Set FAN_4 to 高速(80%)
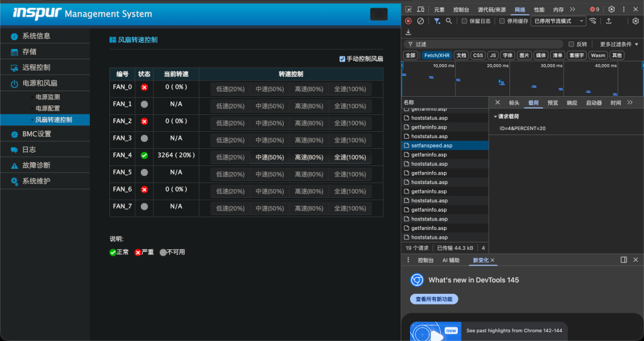Viewport: 644px width, 341px height. (x=309, y=157)
